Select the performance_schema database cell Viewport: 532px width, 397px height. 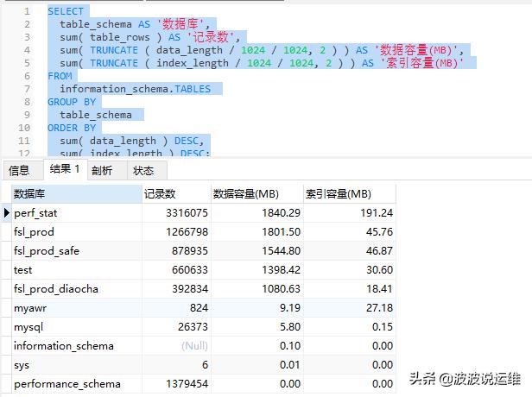77,384
